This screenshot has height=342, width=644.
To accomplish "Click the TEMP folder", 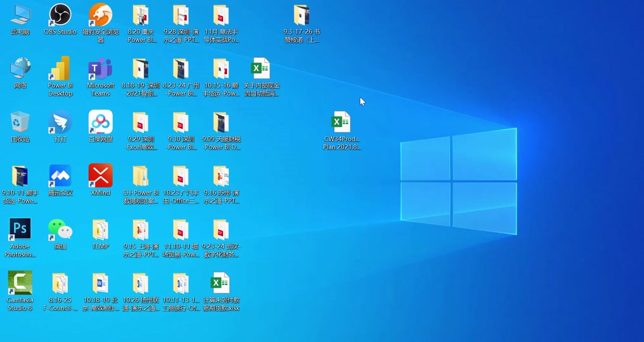I will [x=101, y=234].
